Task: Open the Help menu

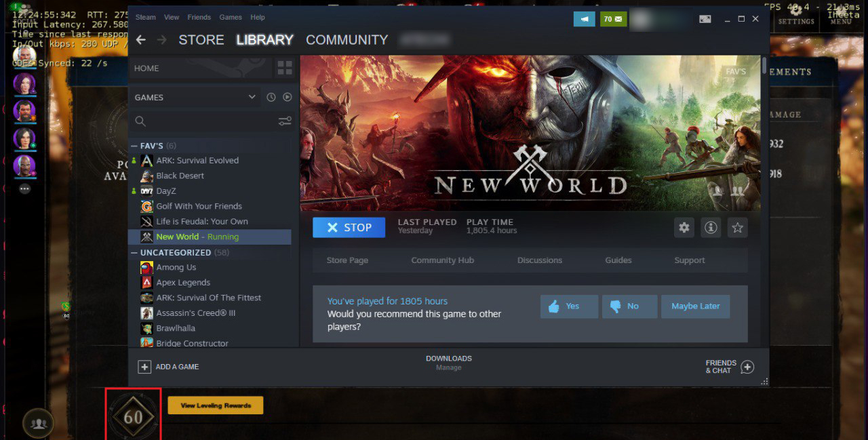Action: click(258, 17)
